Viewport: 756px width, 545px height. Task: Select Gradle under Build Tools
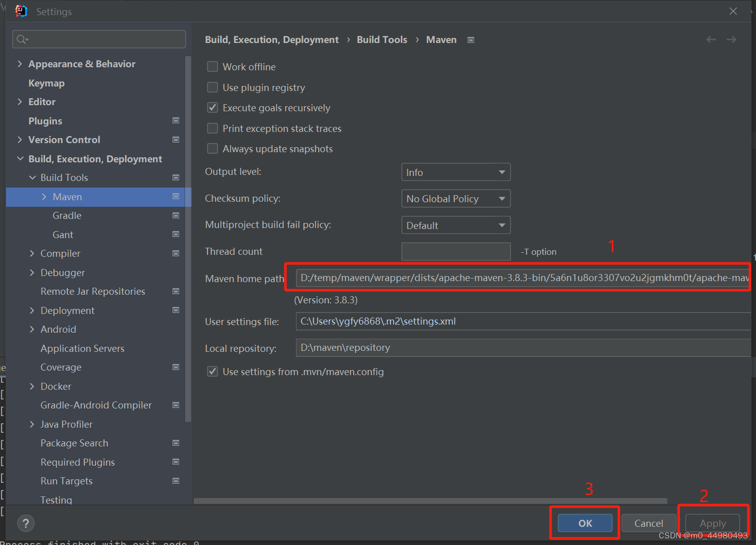tap(67, 215)
